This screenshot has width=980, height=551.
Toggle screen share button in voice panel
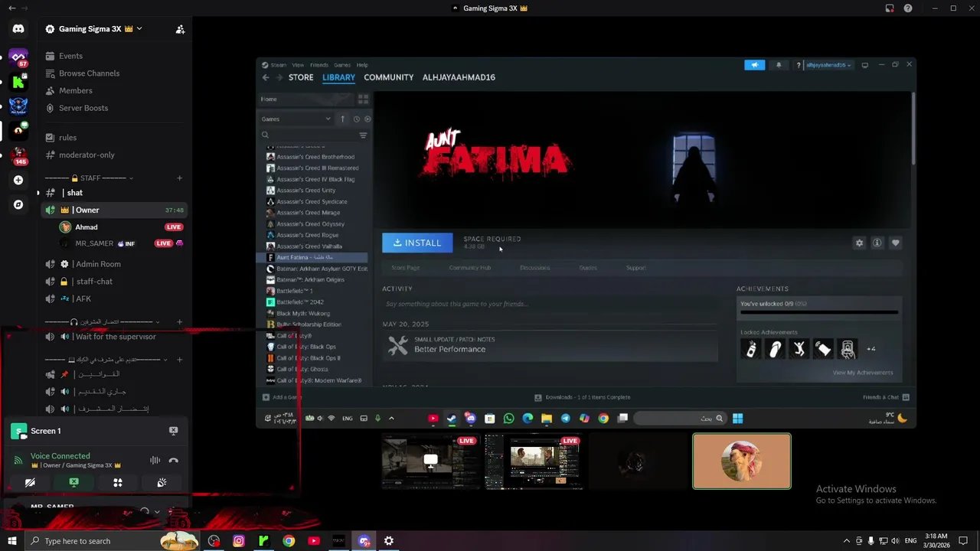[73, 483]
